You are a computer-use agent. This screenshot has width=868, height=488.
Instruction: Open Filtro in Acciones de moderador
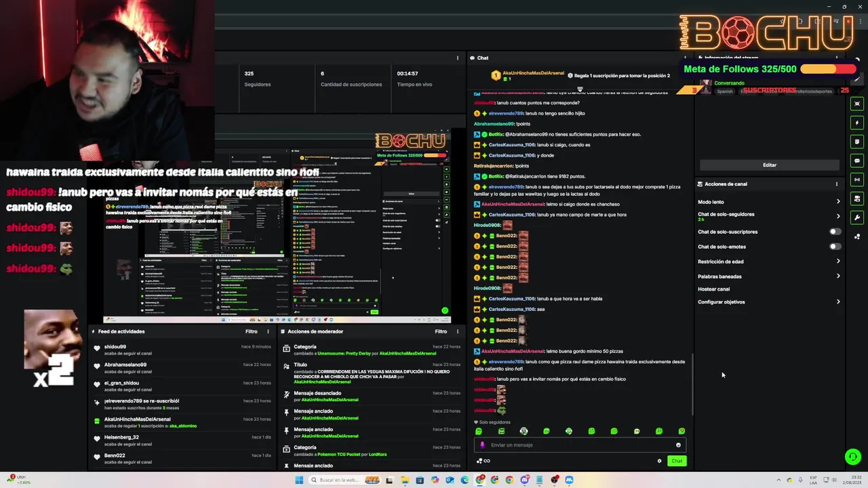pyautogui.click(x=441, y=331)
